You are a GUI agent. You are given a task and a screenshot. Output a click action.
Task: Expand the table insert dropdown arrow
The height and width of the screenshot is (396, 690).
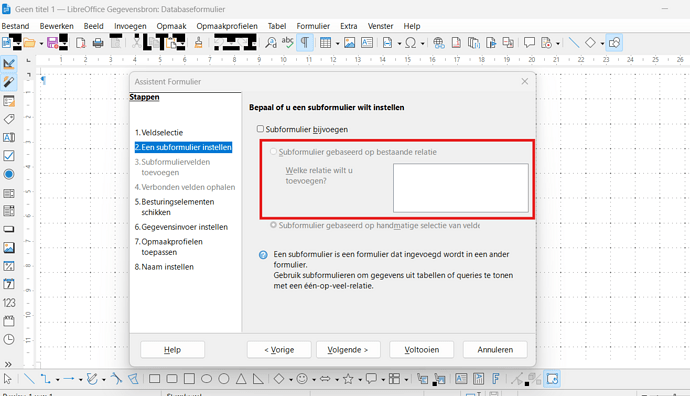tap(338, 43)
